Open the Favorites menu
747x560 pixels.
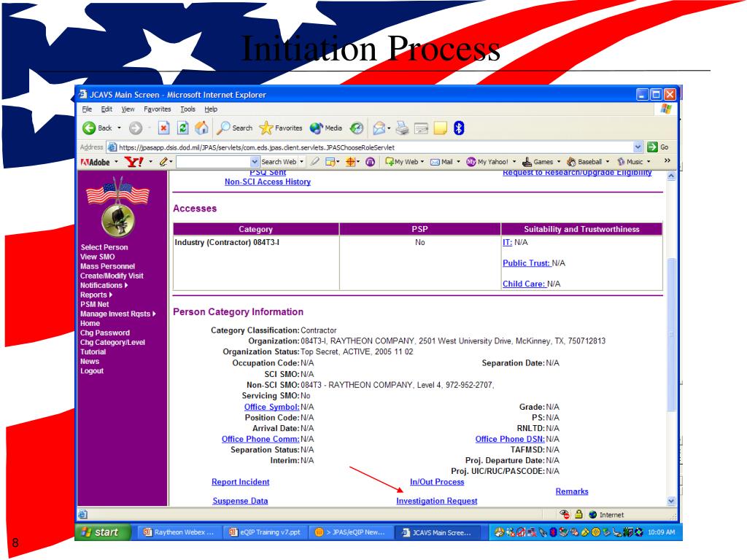point(158,109)
